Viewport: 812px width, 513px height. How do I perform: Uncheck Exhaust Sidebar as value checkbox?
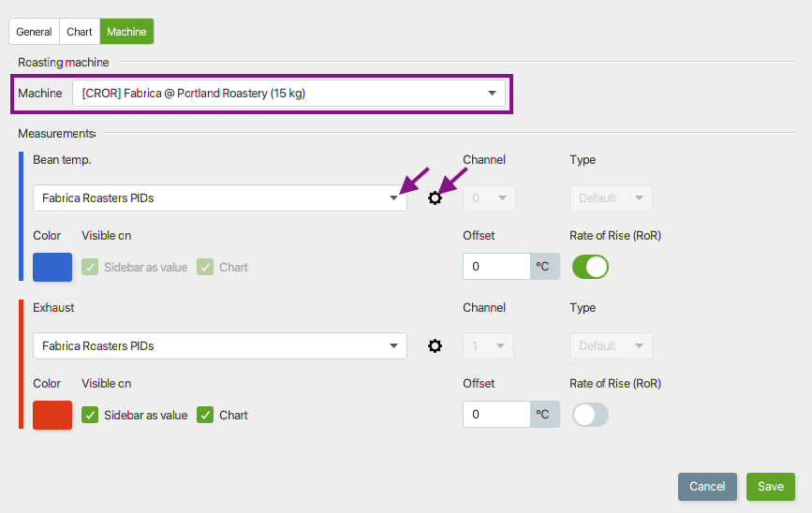pyautogui.click(x=90, y=415)
